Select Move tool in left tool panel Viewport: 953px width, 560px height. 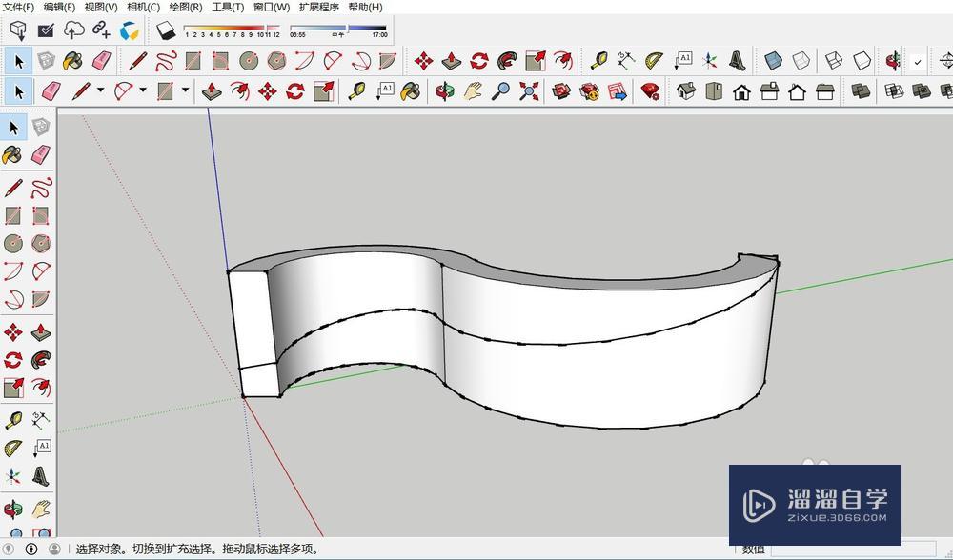point(12,332)
